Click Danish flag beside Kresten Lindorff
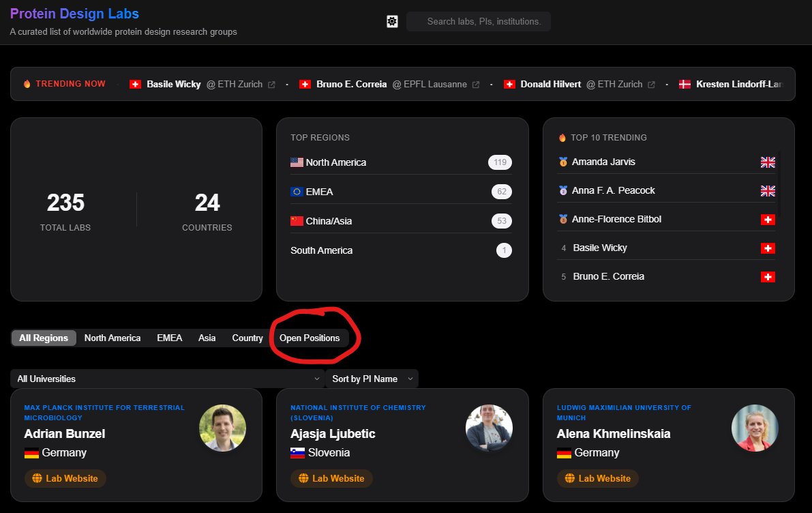This screenshot has height=513, width=812. [x=685, y=84]
